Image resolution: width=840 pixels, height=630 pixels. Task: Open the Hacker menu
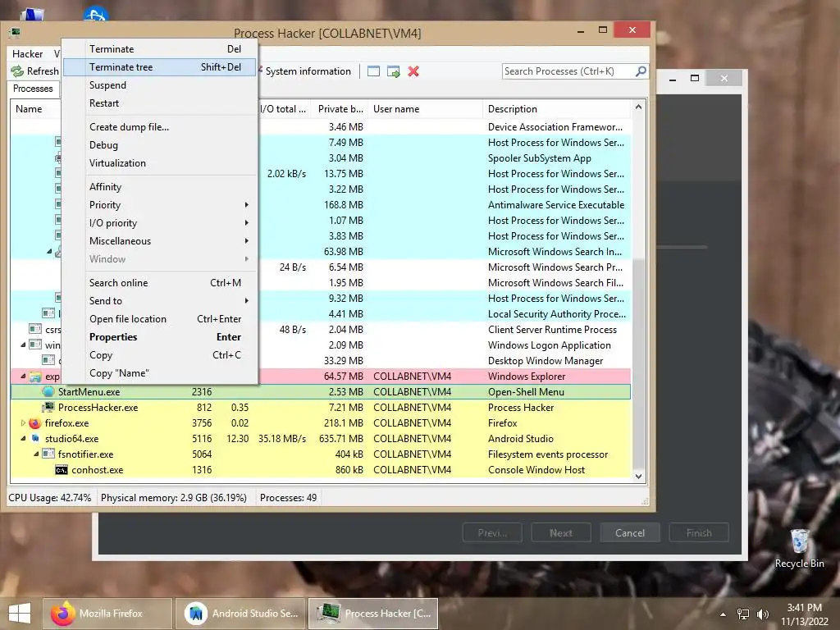(x=27, y=53)
